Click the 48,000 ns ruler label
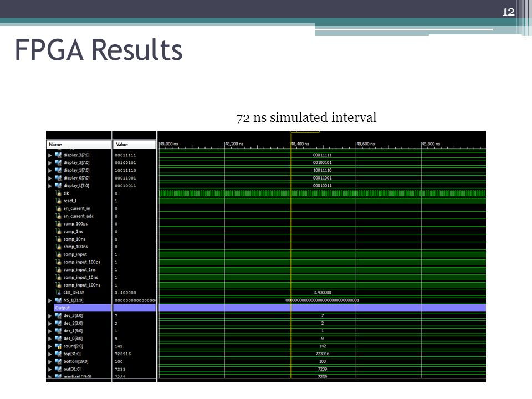 point(168,144)
